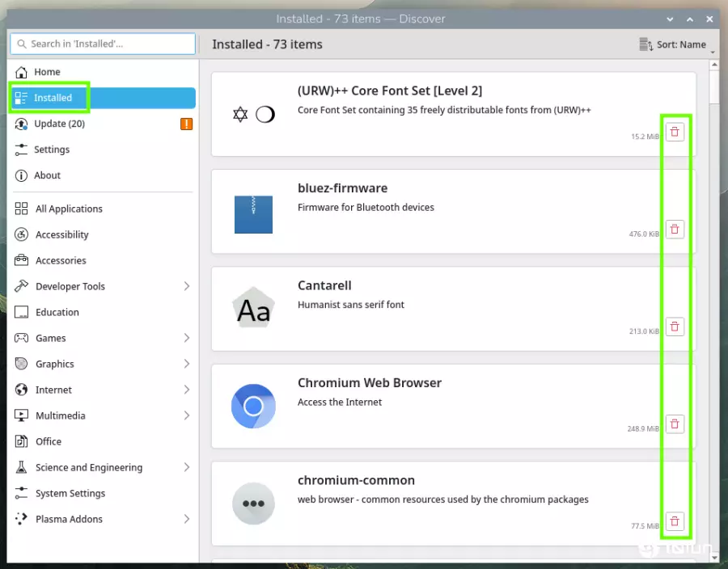Image resolution: width=728 pixels, height=569 pixels.
Task: Remove Cantarell using its trash icon
Action: coord(675,327)
